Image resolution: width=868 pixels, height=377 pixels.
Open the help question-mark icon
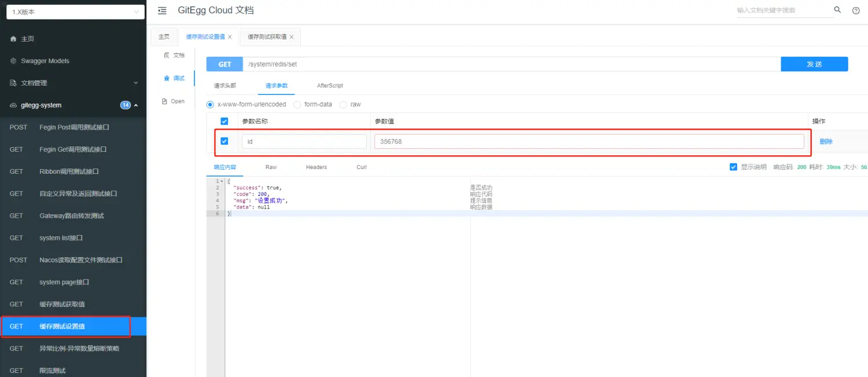click(x=856, y=10)
